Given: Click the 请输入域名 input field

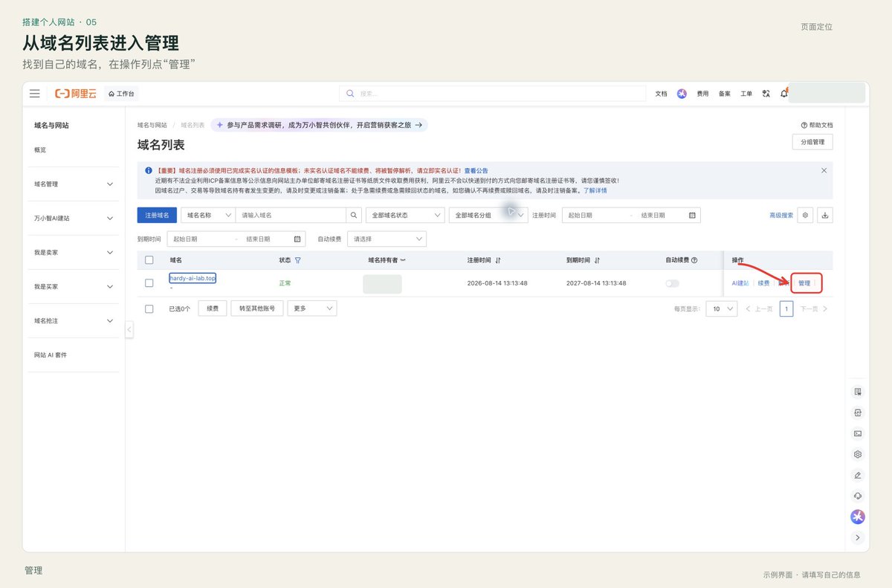Looking at the screenshot, I should 291,215.
